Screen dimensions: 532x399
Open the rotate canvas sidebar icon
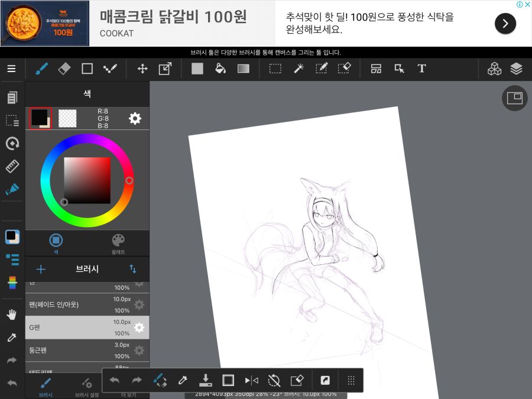pos(12,144)
